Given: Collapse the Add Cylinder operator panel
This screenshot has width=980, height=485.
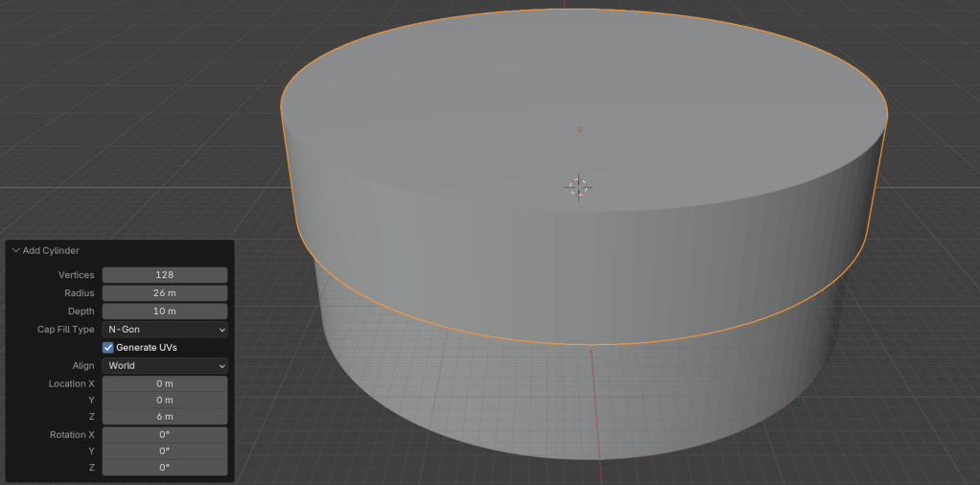Looking at the screenshot, I should pos(16,251).
